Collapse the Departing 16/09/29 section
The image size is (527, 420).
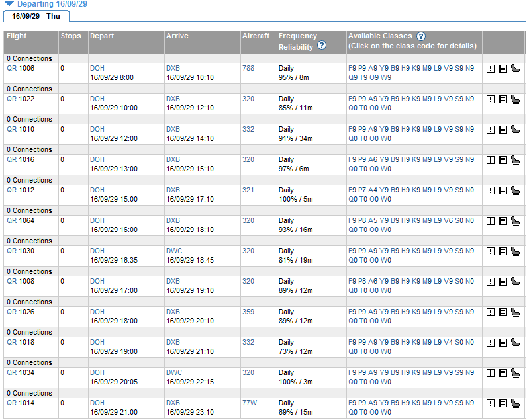coord(9,4)
